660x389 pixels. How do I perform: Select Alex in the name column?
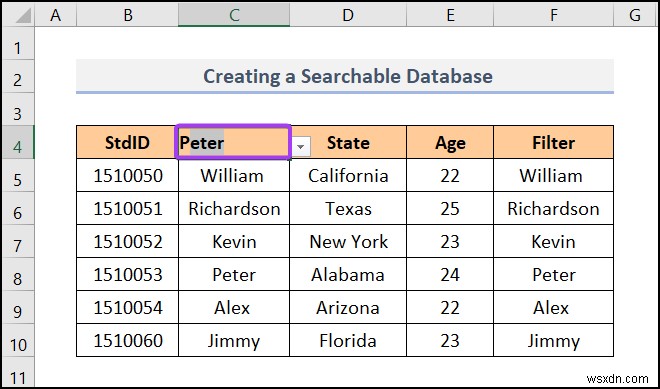pyautogui.click(x=234, y=307)
